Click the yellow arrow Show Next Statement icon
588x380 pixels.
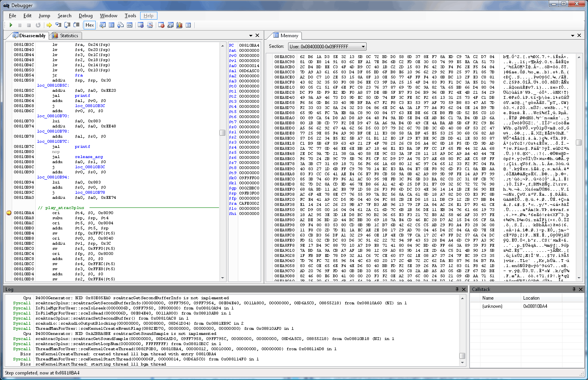coord(49,25)
